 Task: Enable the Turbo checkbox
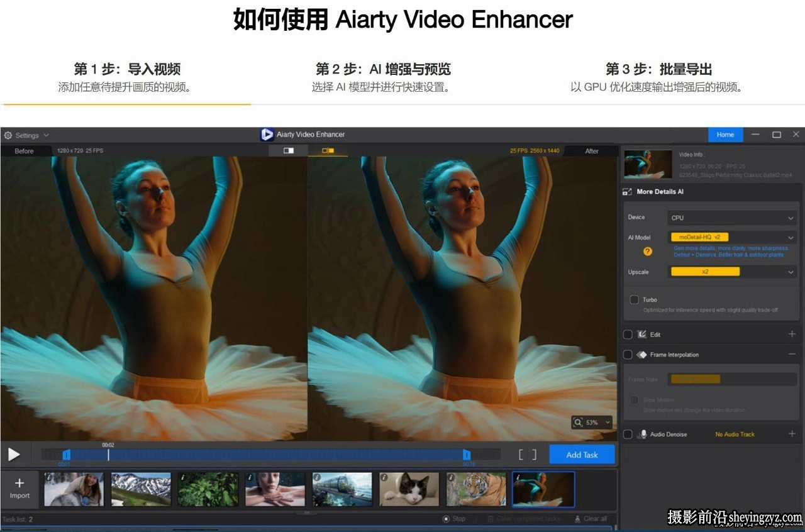pos(634,299)
